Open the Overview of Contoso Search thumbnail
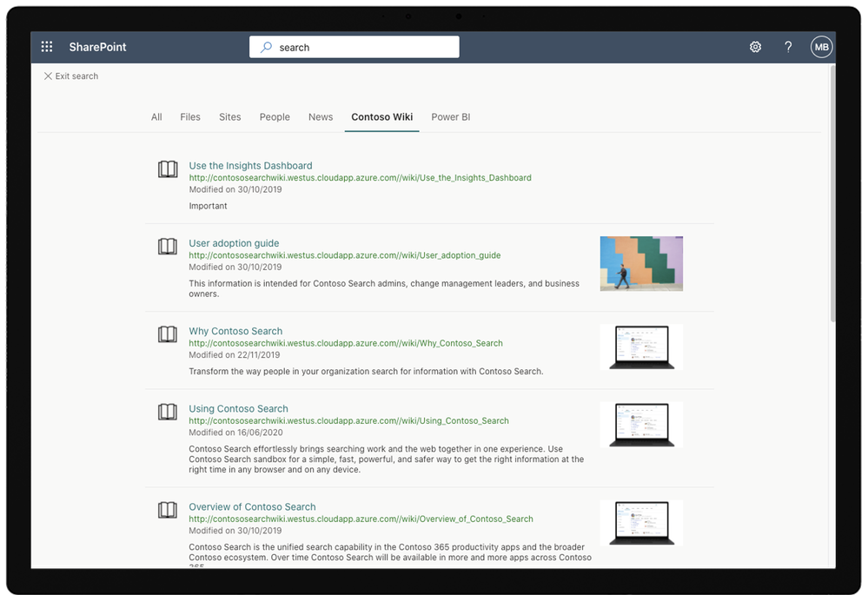Screen dimensions: 868x595 click(x=641, y=523)
